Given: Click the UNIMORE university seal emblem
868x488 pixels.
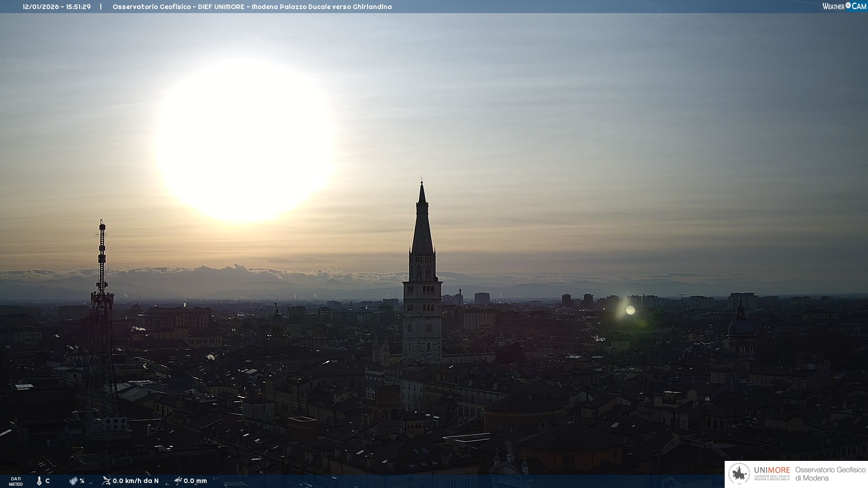Looking at the screenshot, I should point(739,474).
